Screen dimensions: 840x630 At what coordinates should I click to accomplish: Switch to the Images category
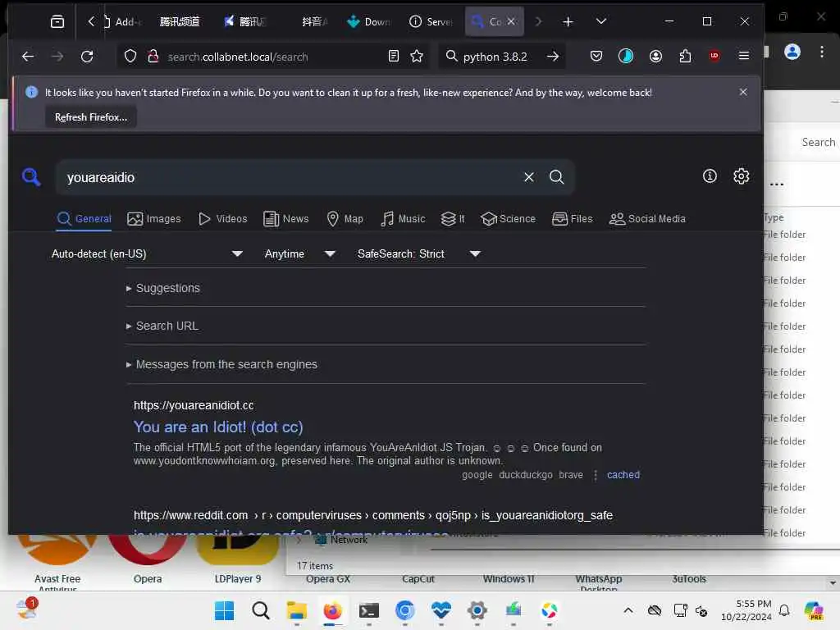(154, 218)
